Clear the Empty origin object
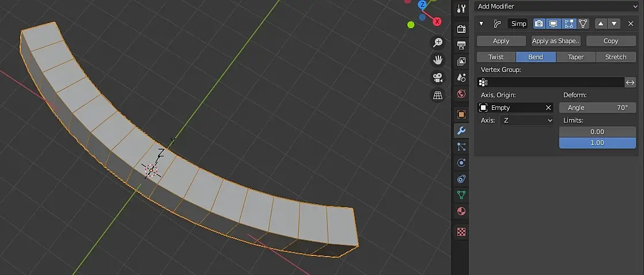644x275 pixels. tap(548, 108)
